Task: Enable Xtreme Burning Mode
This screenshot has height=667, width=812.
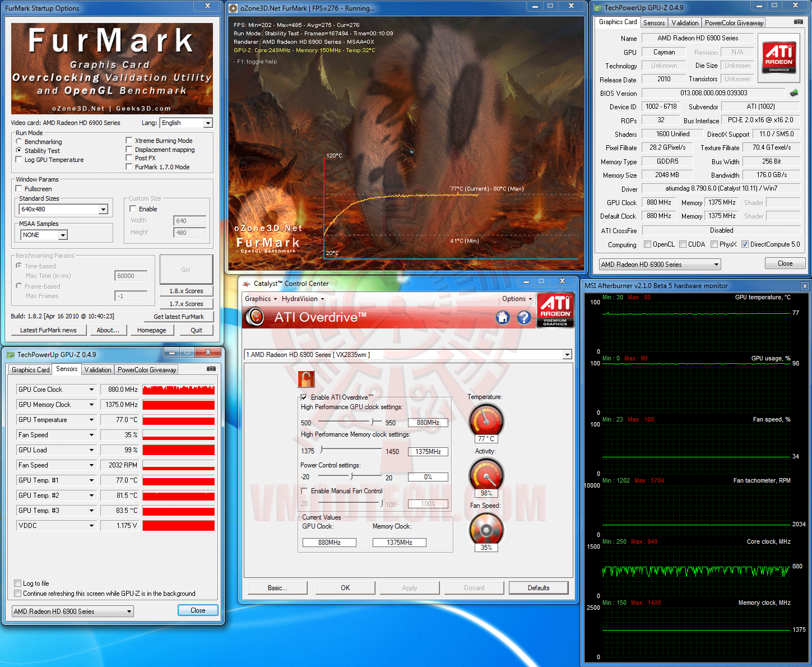Action: click(129, 141)
